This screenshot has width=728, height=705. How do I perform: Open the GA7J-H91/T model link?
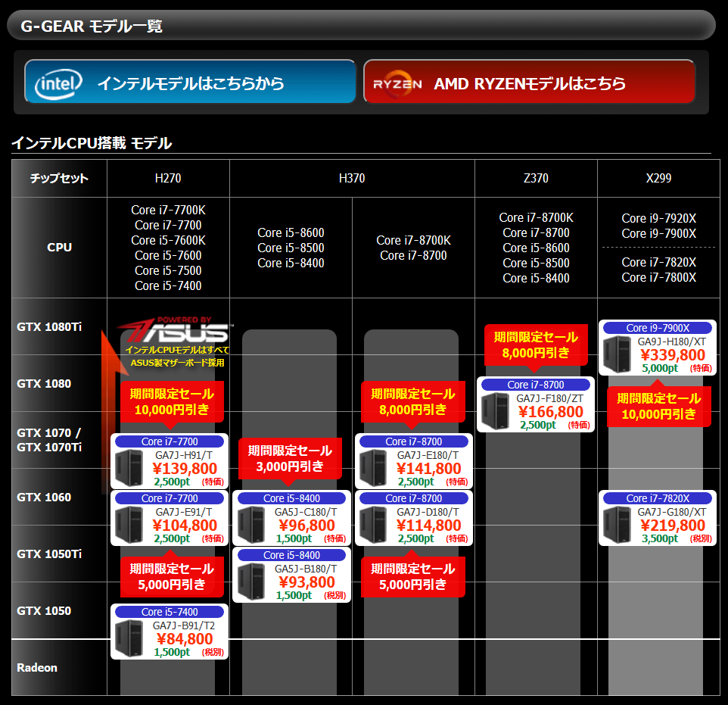click(184, 455)
